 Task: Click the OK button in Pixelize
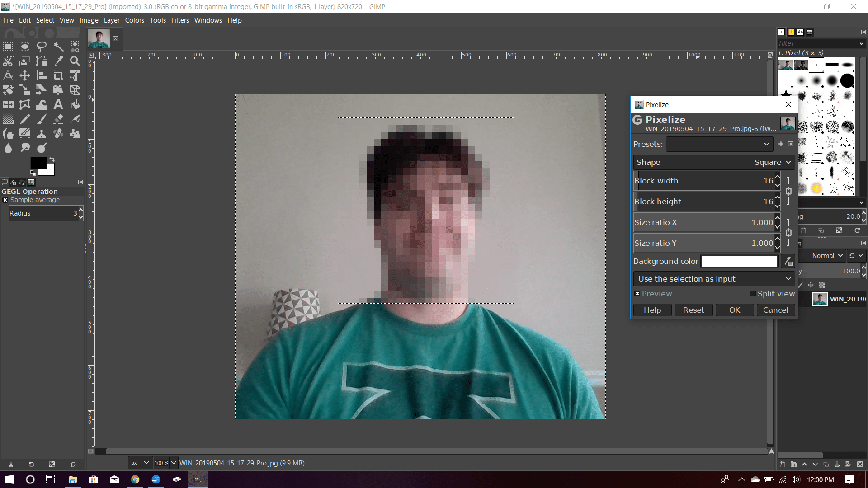click(735, 310)
